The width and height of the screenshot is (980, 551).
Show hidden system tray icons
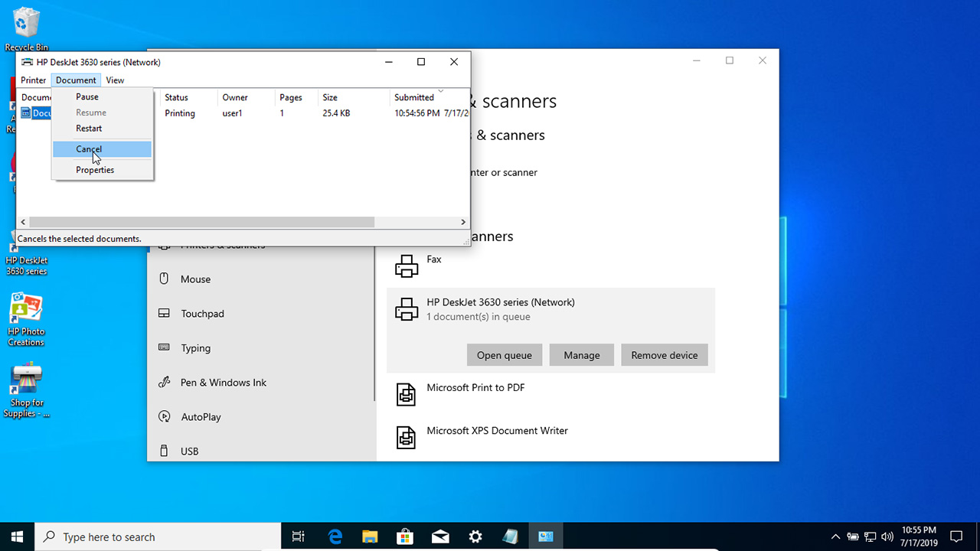tap(835, 536)
